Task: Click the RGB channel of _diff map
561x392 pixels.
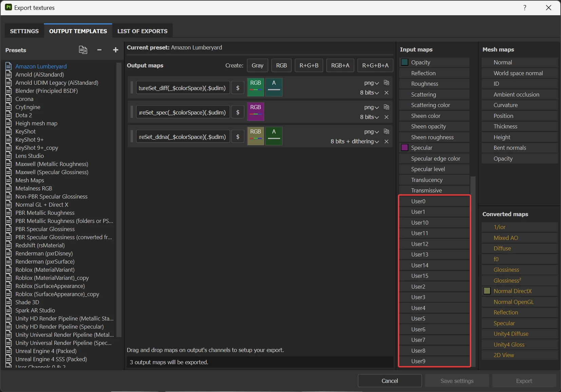Action: tap(255, 87)
